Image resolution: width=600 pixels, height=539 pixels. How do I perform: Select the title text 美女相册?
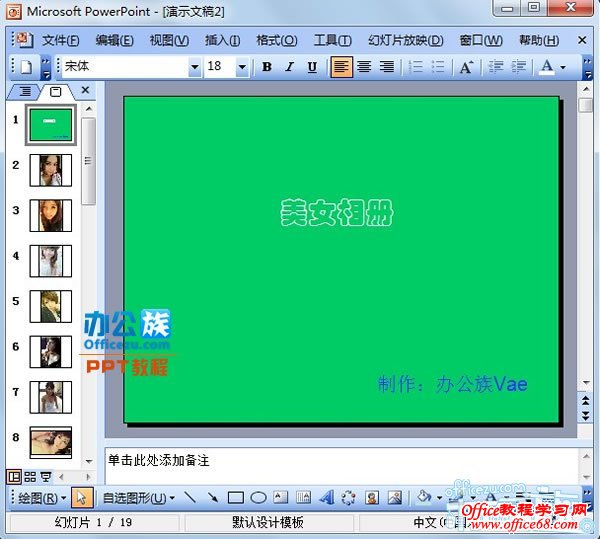(x=336, y=213)
